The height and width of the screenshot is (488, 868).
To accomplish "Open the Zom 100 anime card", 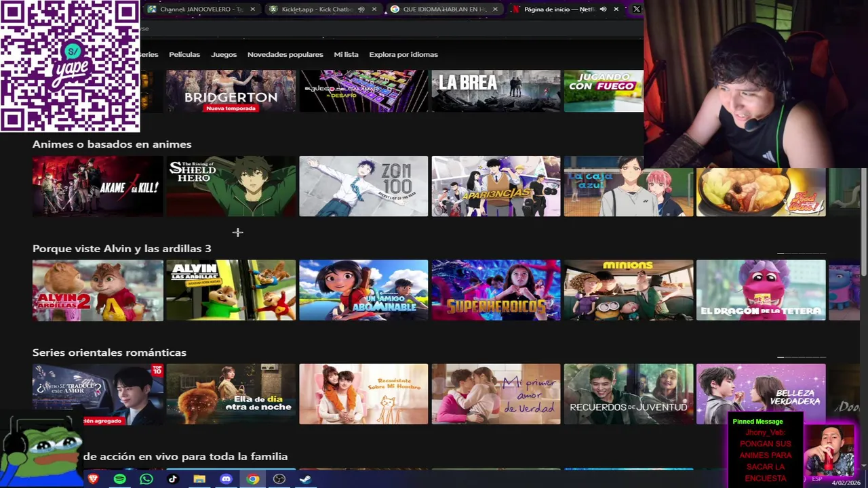I will click(363, 186).
